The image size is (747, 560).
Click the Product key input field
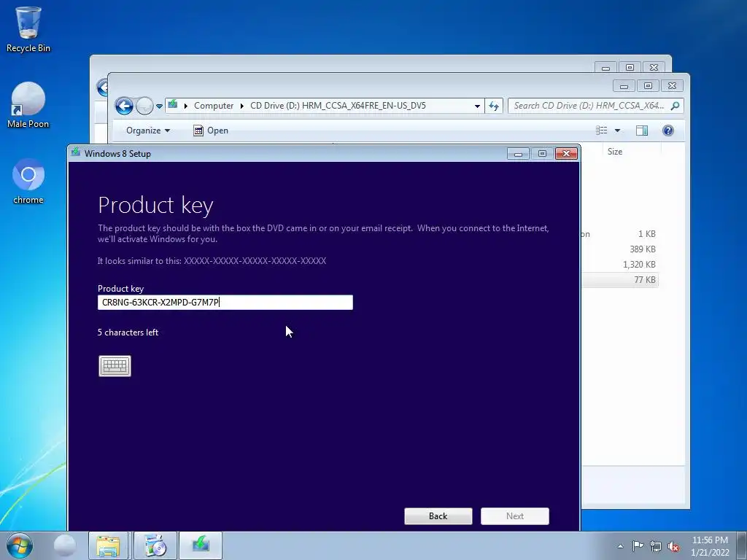(225, 303)
